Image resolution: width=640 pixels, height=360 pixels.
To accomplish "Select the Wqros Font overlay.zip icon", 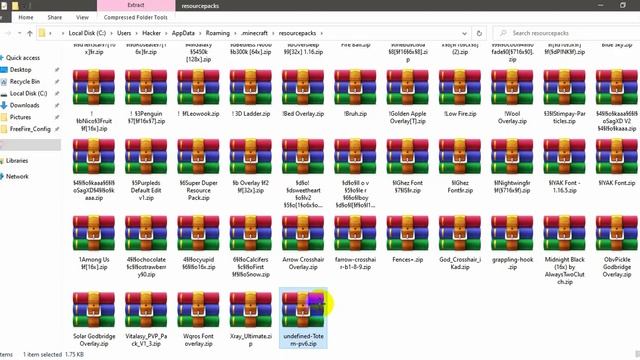I will (x=198, y=309).
